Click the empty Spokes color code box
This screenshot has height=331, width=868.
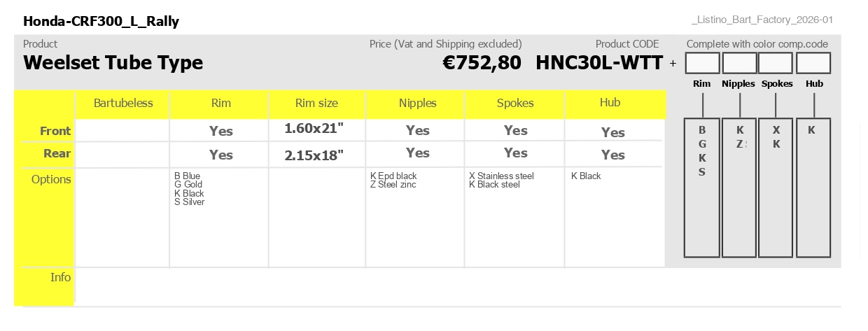(776, 63)
